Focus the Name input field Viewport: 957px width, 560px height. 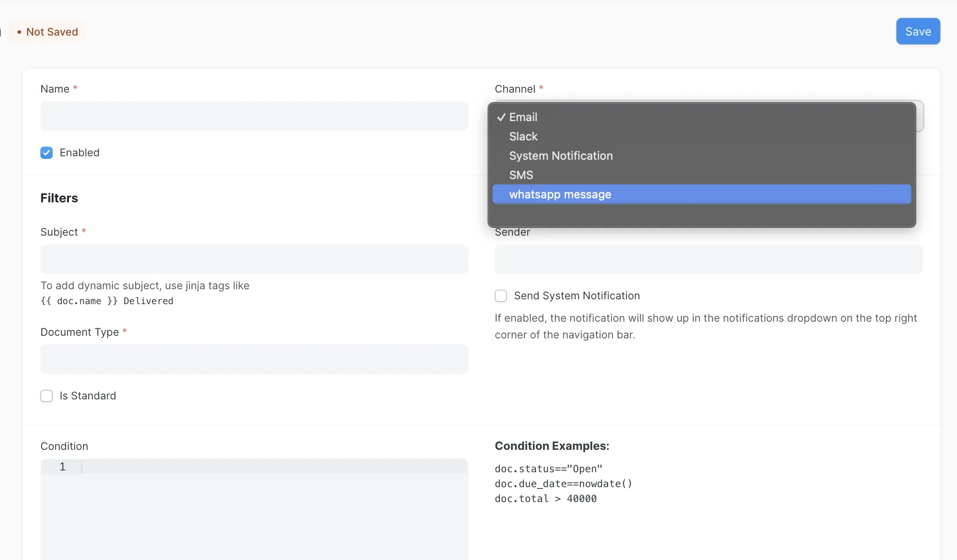coord(254,116)
